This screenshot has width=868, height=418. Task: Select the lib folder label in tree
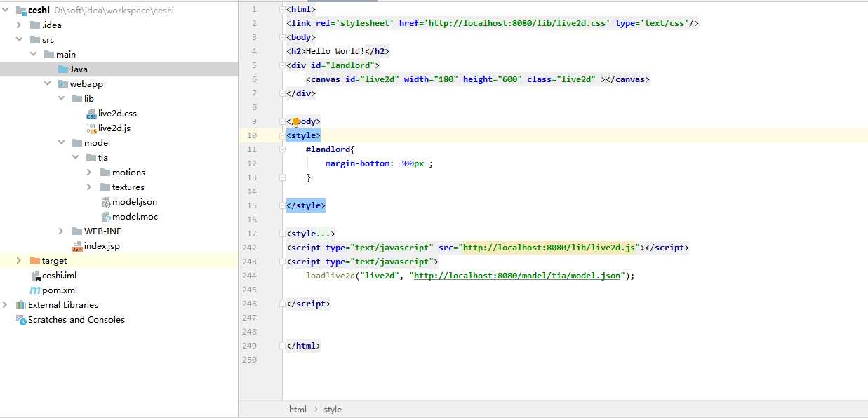[89, 99]
